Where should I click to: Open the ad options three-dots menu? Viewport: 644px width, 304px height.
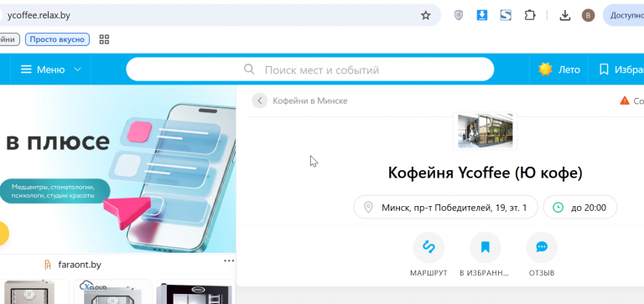[229, 260]
